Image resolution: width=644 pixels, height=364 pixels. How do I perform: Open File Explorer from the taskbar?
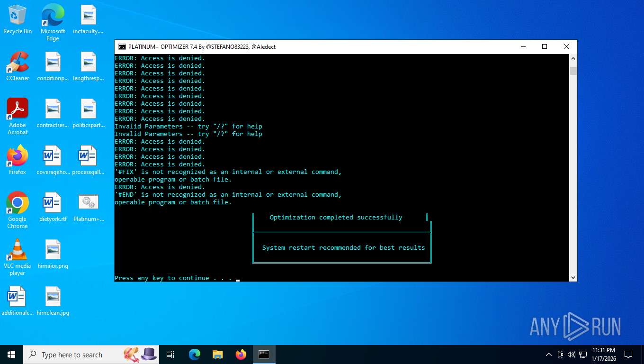(217, 355)
